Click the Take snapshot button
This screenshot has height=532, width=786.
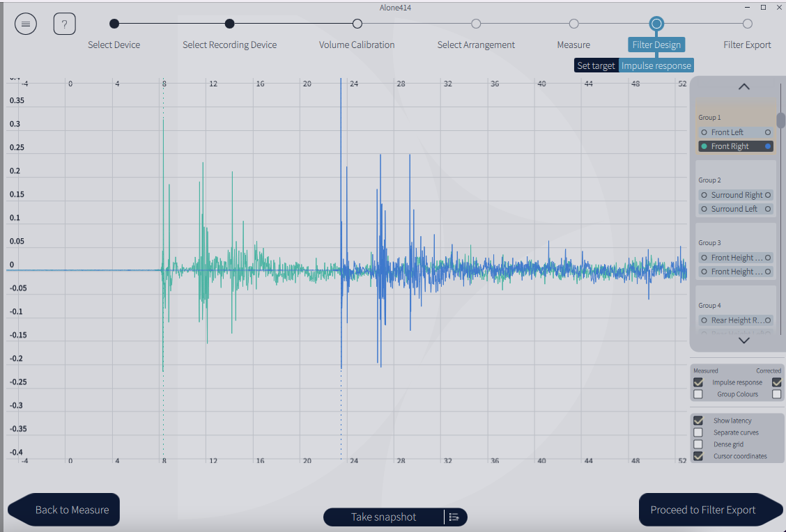pos(383,517)
